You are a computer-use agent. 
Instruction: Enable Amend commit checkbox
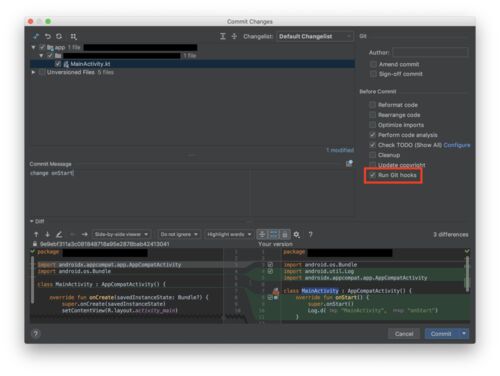pos(373,64)
